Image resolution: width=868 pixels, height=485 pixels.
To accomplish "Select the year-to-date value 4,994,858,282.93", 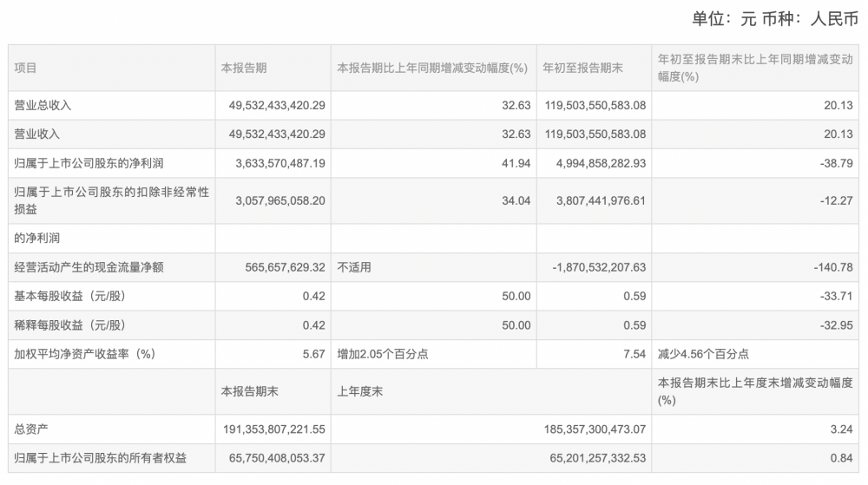I will click(x=594, y=163).
